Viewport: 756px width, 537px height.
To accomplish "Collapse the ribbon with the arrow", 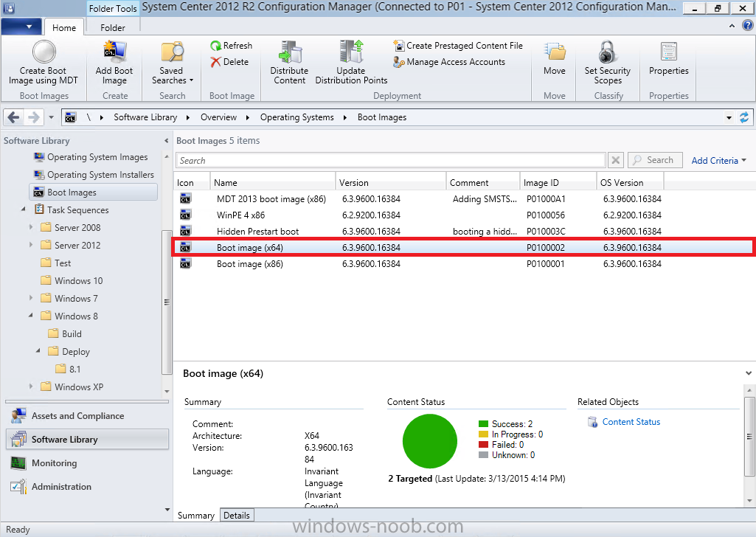I will pyautogui.click(x=732, y=26).
